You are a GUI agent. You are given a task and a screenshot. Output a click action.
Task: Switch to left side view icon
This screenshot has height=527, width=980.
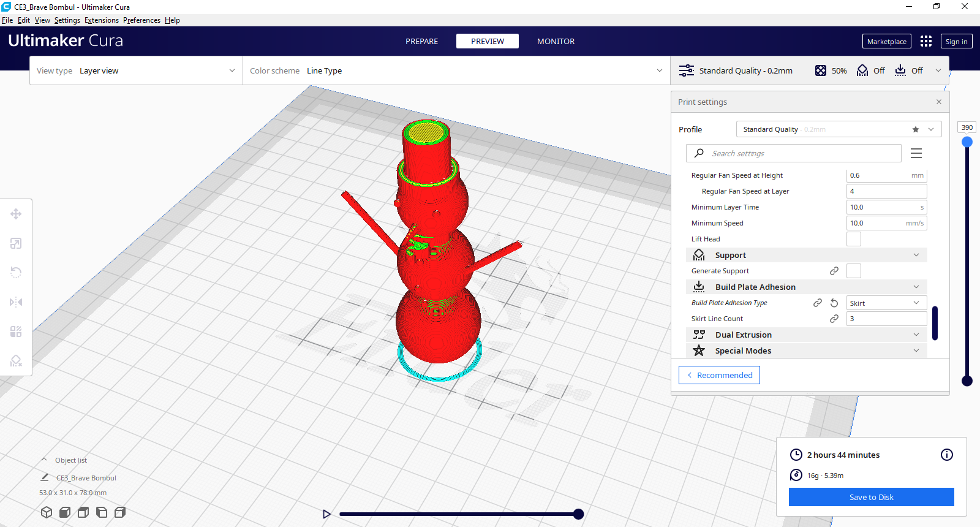tap(102, 512)
